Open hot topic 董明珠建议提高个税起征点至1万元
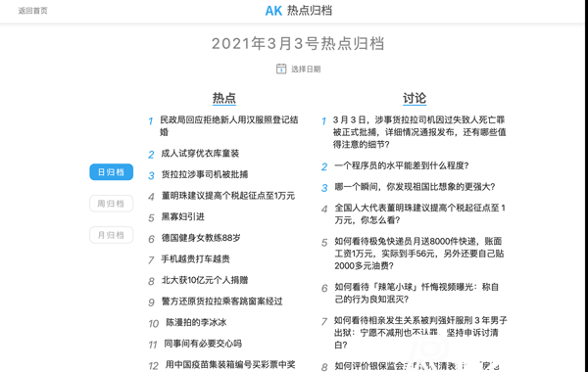Image resolution: width=588 pixels, height=372 pixels. [x=228, y=196]
